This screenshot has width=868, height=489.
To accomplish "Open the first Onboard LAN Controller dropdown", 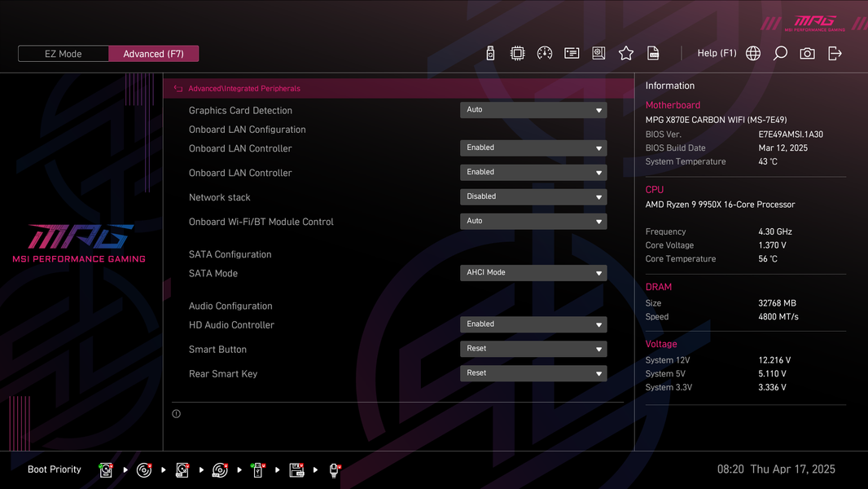I will (533, 148).
